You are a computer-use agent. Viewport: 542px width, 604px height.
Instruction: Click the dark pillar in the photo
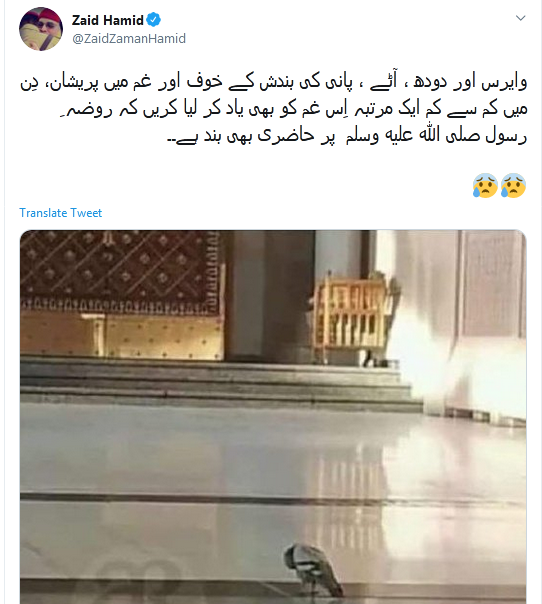(270, 297)
